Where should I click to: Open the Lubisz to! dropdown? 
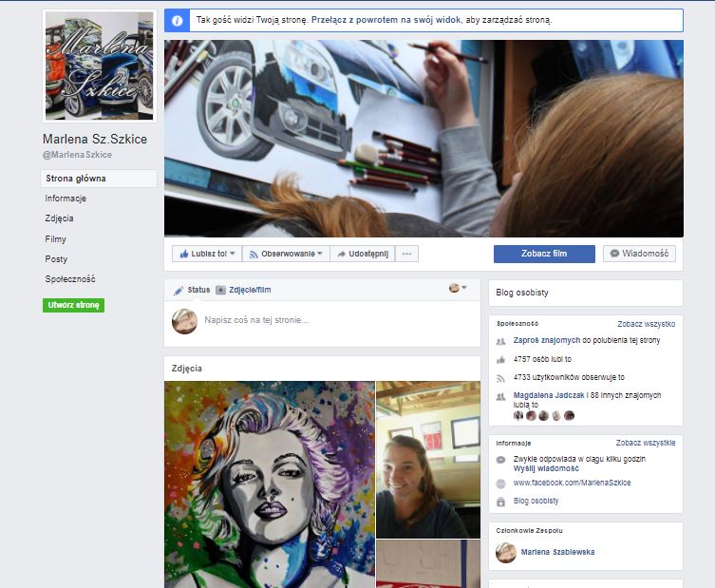[207, 254]
